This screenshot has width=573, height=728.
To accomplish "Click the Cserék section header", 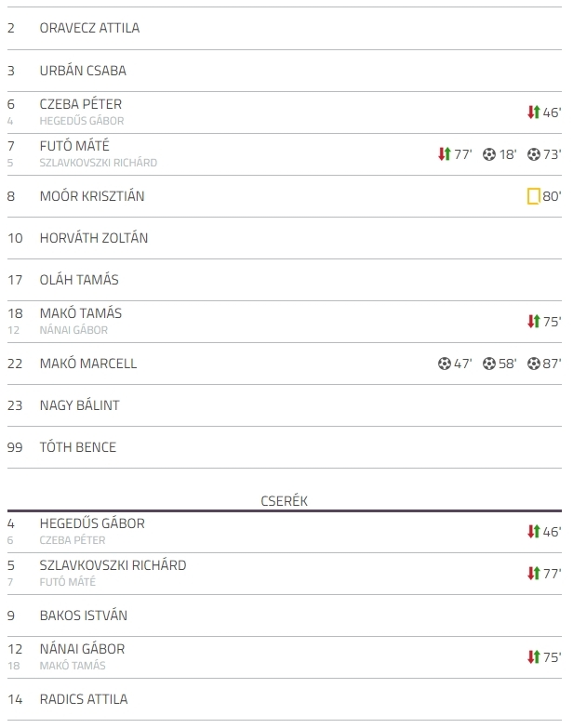I will [x=285, y=501].
